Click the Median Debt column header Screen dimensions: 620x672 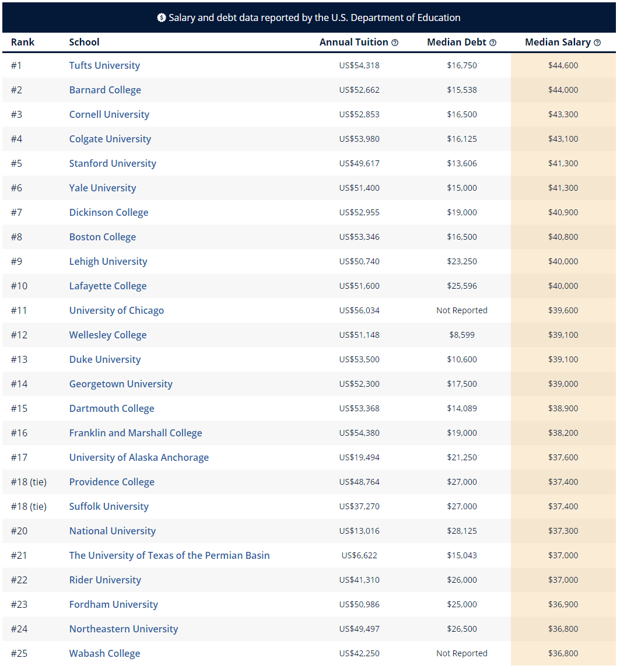point(456,42)
